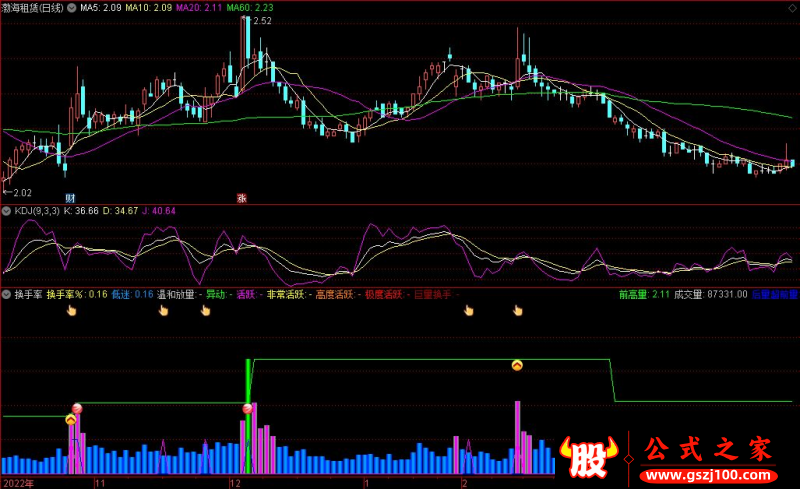
Task: Click the hand pointer icon under 温和放量
Action: (x=161, y=311)
